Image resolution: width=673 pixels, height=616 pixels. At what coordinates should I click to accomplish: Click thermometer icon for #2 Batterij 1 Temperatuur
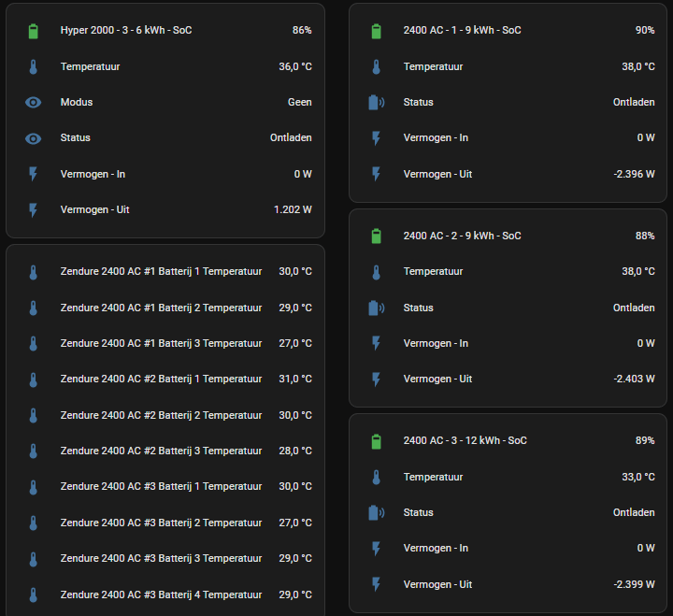click(x=33, y=380)
